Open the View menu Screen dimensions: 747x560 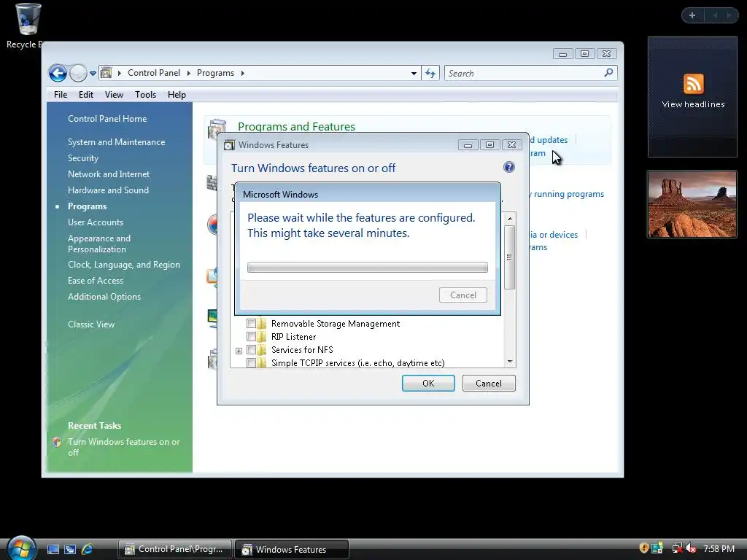(x=114, y=95)
